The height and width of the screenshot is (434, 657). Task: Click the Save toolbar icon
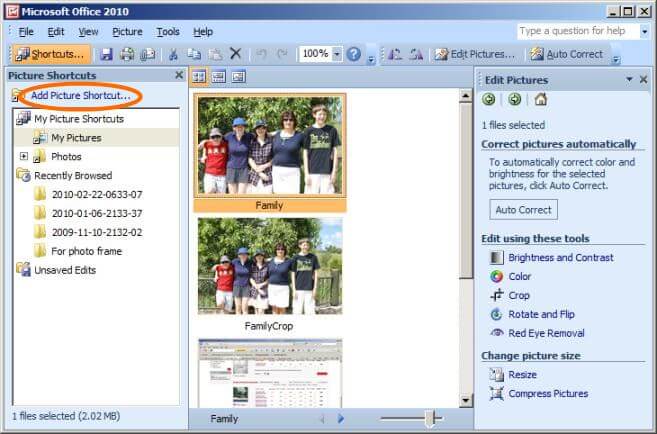click(x=106, y=54)
